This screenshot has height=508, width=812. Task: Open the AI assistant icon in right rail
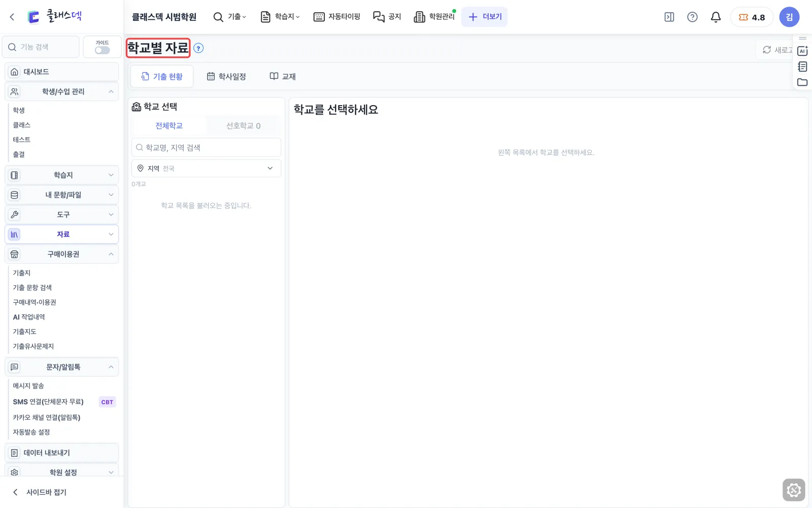pyautogui.click(x=802, y=51)
